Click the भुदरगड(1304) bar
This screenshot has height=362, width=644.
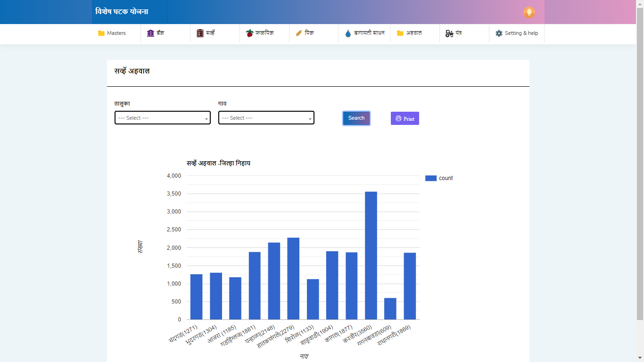216,296
